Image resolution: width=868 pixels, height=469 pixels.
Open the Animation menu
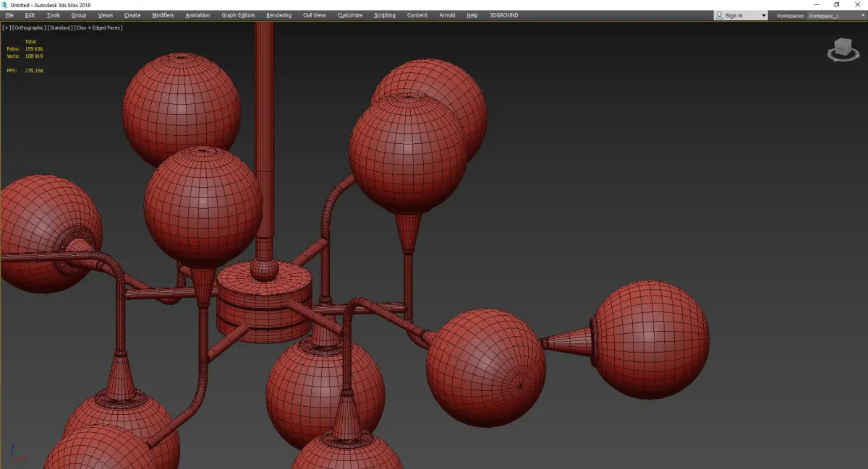pyautogui.click(x=197, y=15)
